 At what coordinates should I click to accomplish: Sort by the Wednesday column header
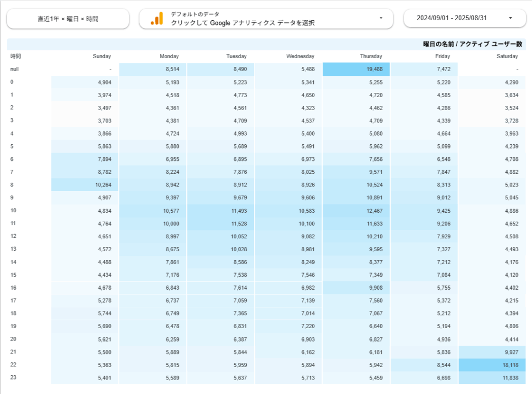(300, 56)
